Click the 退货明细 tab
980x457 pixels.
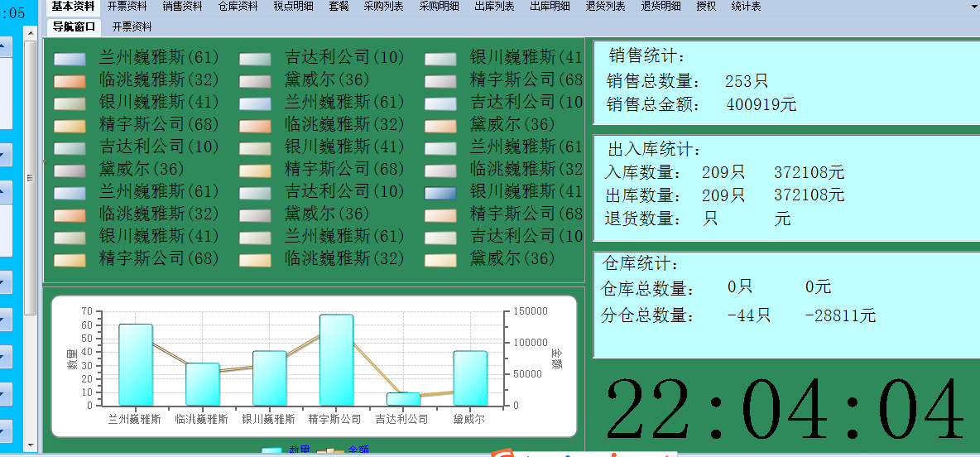click(661, 7)
